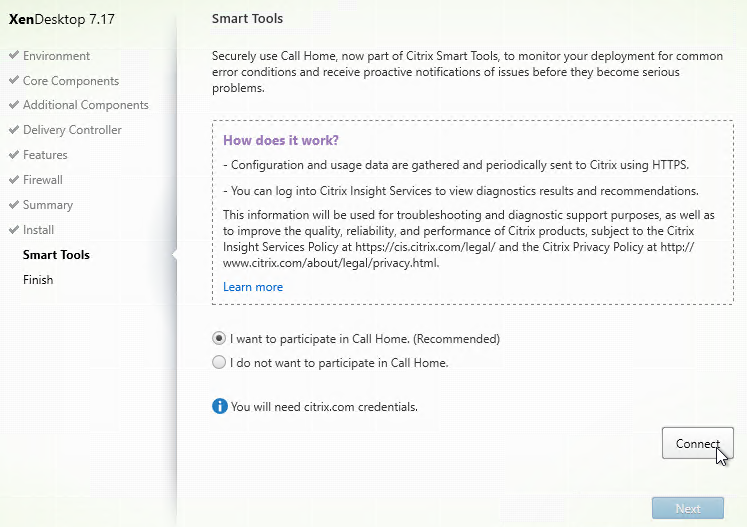Click the Connect button
Viewport: 747px width, 527px height.
click(697, 443)
